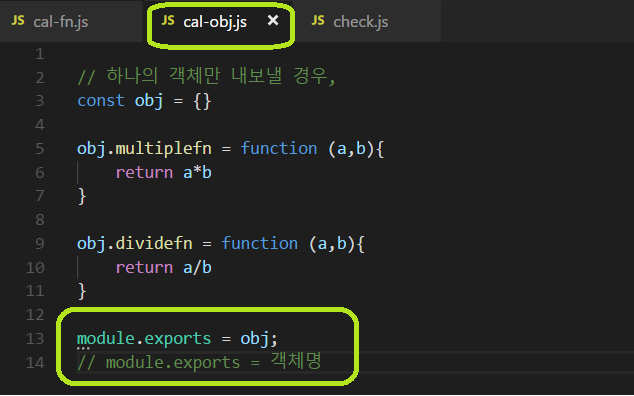Viewport: 634px width, 396px height.
Task: Click 'return a*b' statement
Action: [164, 173]
